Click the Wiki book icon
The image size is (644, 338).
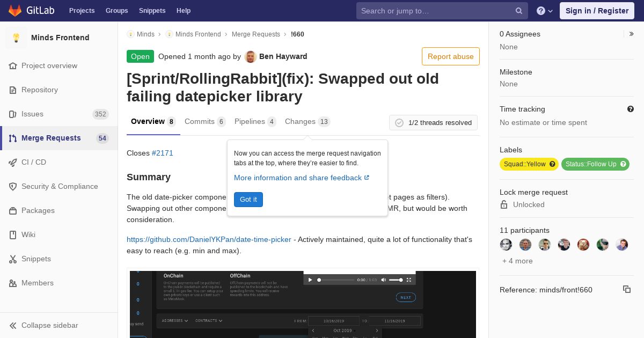[x=13, y=235]
